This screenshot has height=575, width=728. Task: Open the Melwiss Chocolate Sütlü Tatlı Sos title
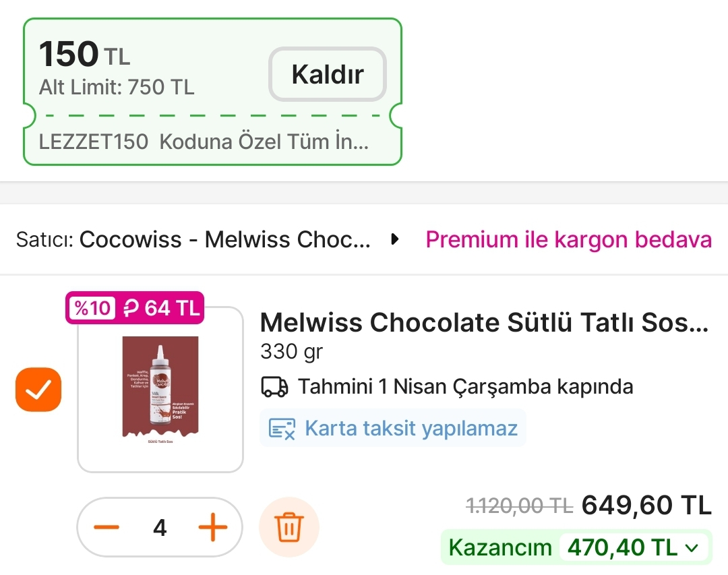tap(484, 323)
